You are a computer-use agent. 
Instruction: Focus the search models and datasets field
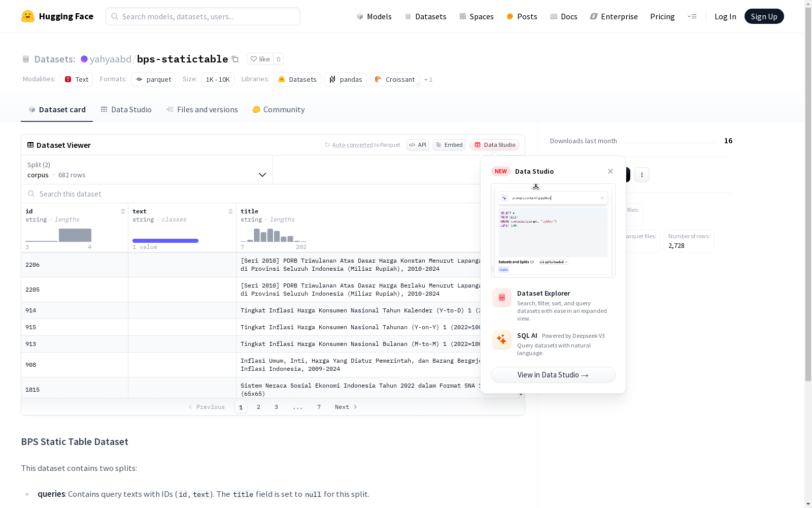(203, 16)
